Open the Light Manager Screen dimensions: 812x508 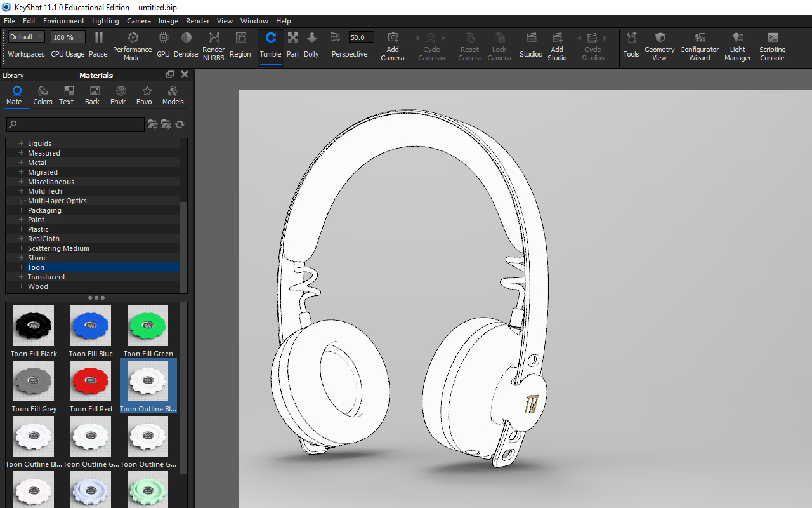pos(738,46)
